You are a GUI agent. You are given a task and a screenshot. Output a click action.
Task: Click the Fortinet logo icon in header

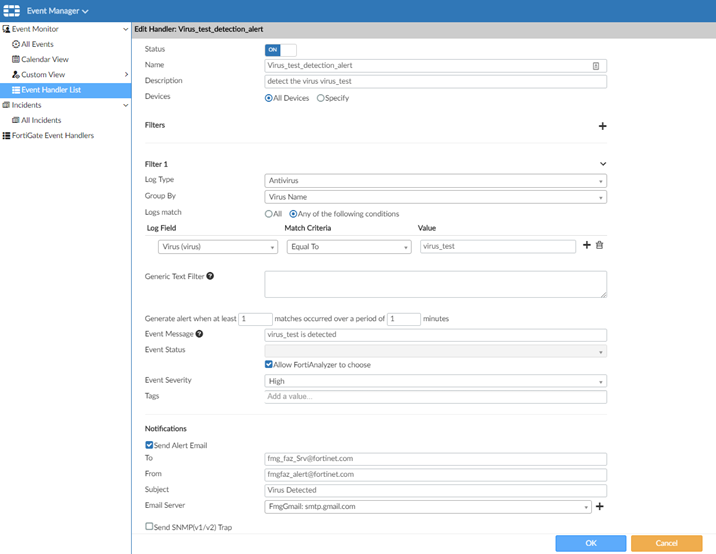pyautogui.click(x=12, y=11)
